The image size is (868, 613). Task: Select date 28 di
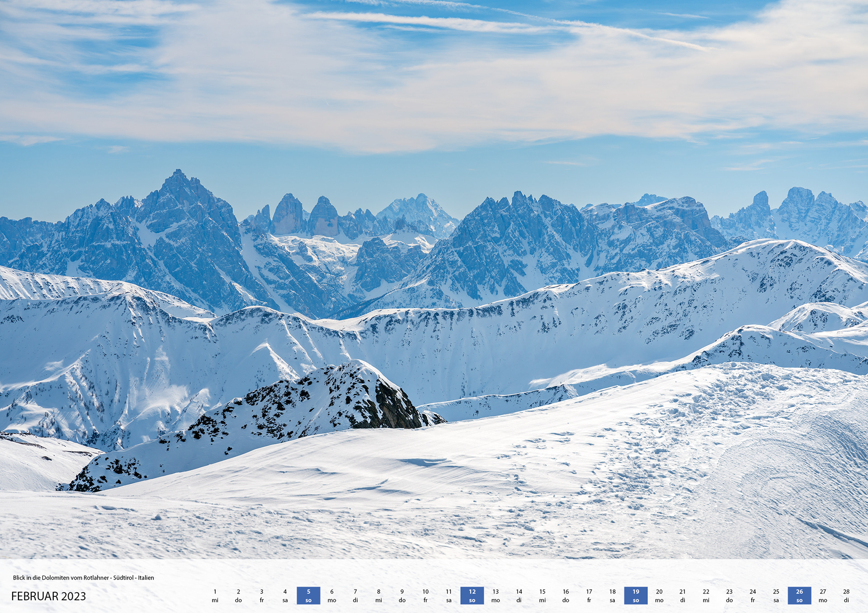click(846, 596)
